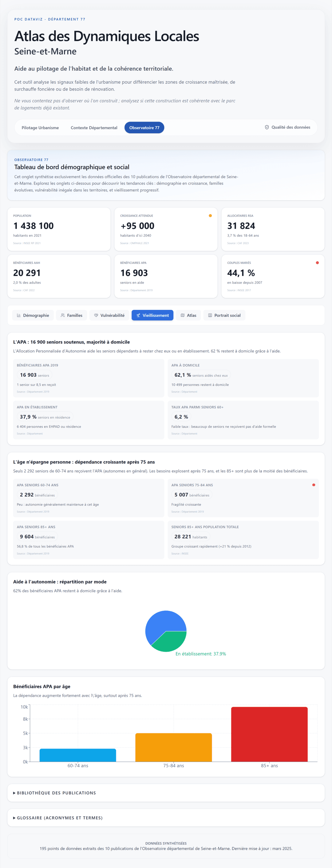Click red dot on APA seniors 75-84 ans card
This screenshot has height=868, width=332.
(x=314, y=485)
